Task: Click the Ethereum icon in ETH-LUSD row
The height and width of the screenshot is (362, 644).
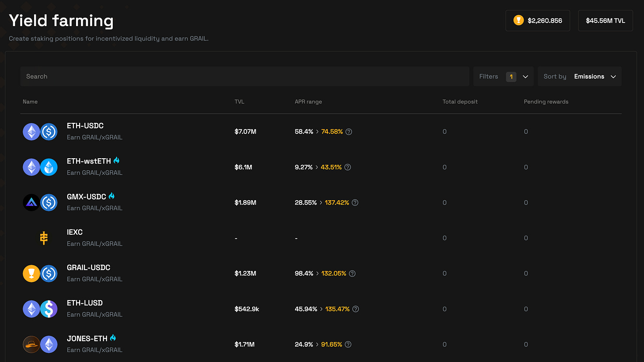Action: click(31, 309)
